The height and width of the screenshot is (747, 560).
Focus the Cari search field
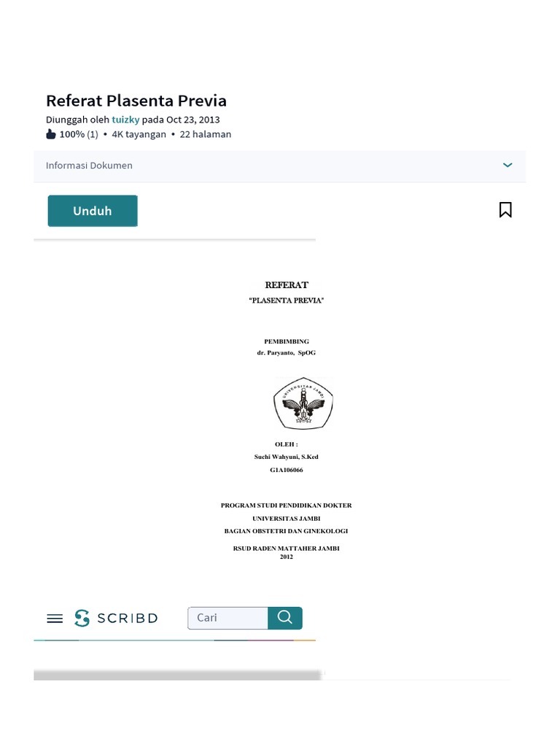click(228, 618)
